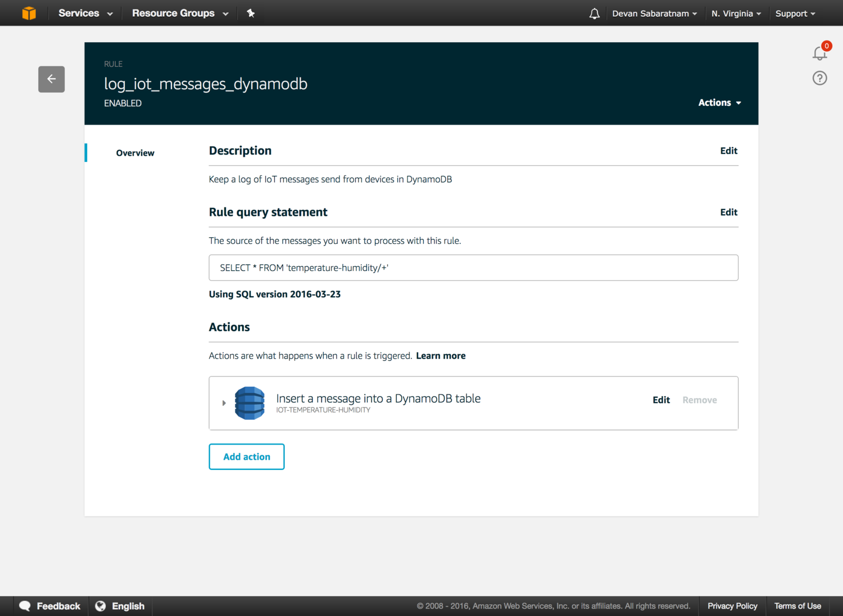
Task: Open the Devan Sabaratnam account menu
Action: 655,13
